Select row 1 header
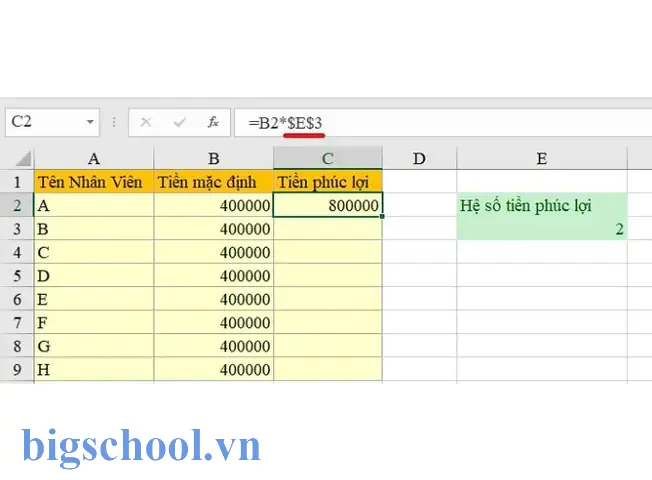The height and width of the screenshot is (480, 652). point(17,181)
